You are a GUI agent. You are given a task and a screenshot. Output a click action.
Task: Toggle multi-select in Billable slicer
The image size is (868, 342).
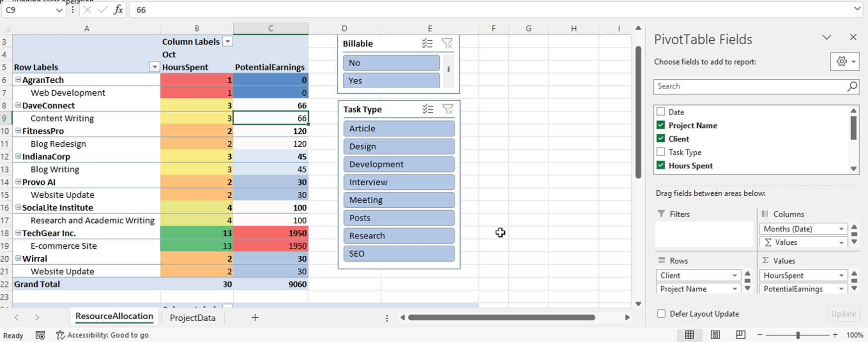click(427, 44)
